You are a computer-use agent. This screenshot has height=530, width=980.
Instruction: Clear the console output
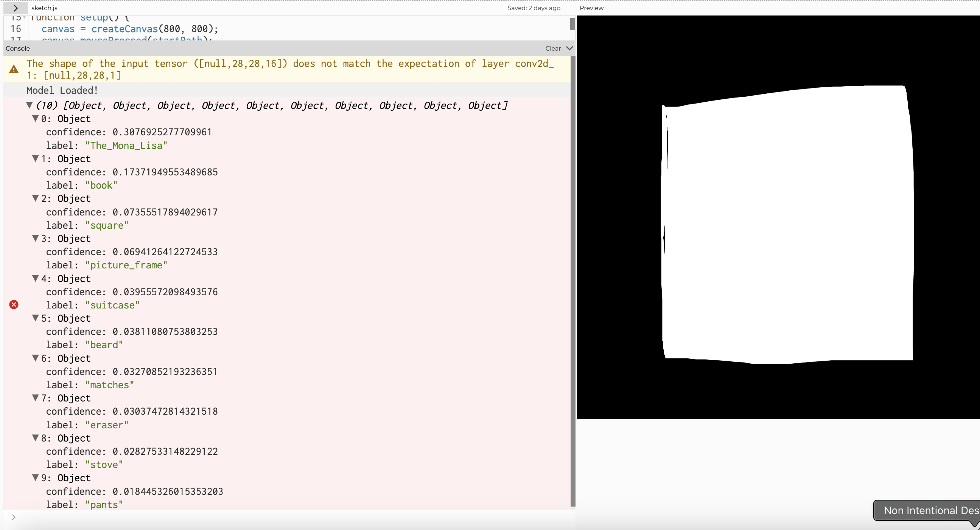click(x=553, y=48)
